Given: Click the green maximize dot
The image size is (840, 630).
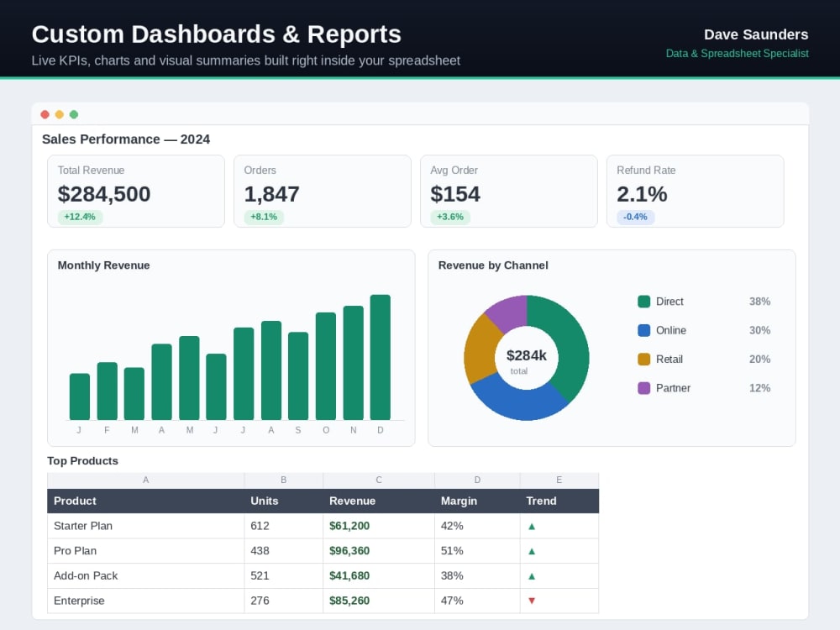Looking at the screenshot, I should [x=74, y=114].
